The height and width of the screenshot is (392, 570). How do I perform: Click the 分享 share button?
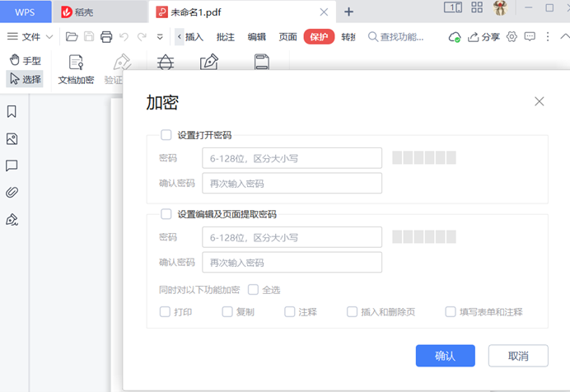(484, 37)
